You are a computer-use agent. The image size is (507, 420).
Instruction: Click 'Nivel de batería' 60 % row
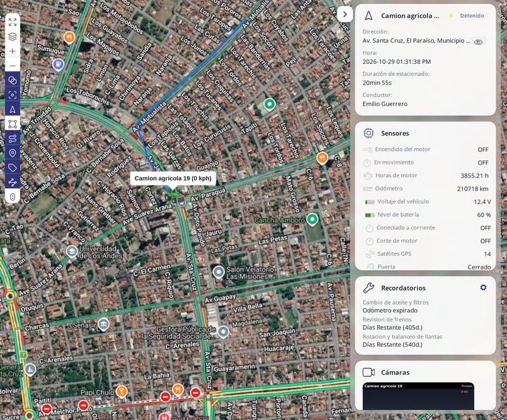(x=426, y=215)
